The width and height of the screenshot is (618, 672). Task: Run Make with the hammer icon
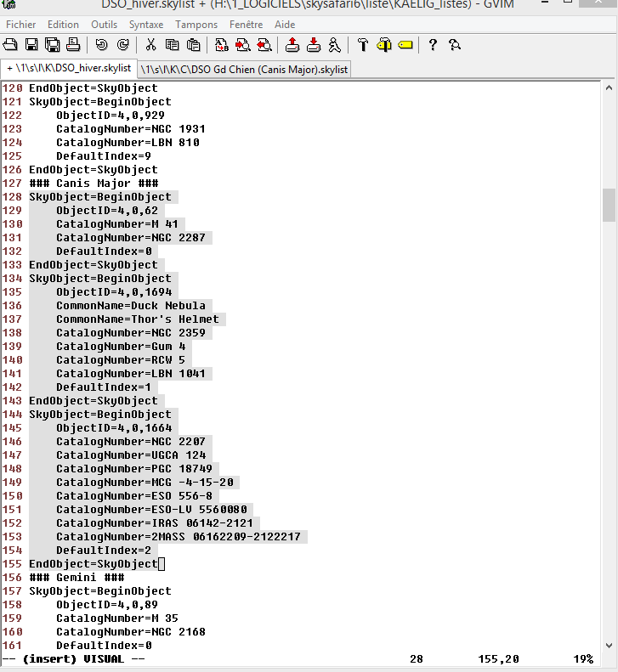click(363, 44)
